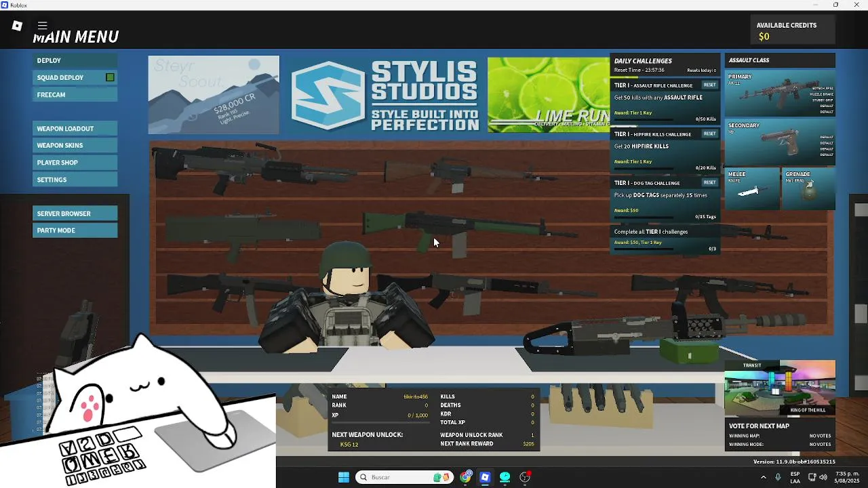The image size is (868, 488).
Task: Click the microphone tray icon
Action: point(778,477)
